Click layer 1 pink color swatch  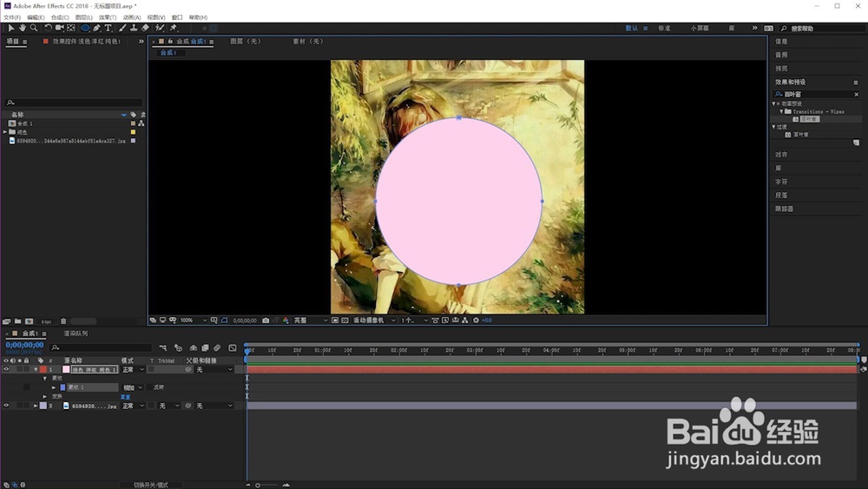[66, 369]
